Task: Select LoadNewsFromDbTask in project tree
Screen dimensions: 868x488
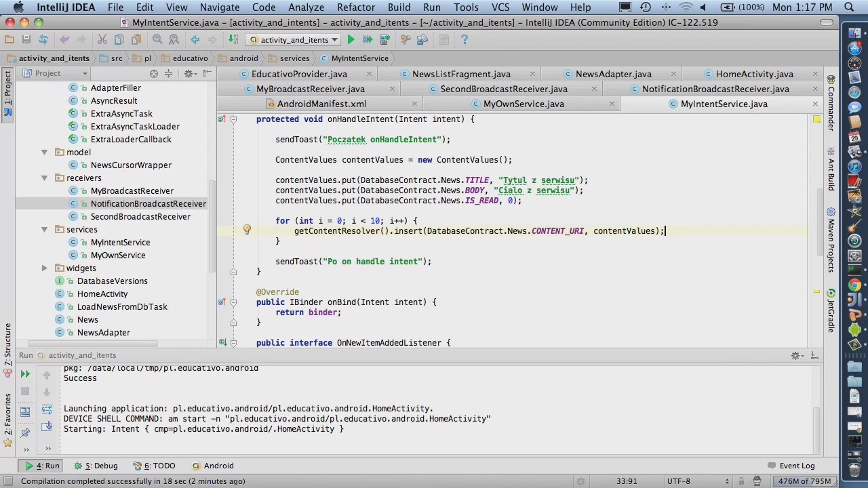Action: (122, 307)
